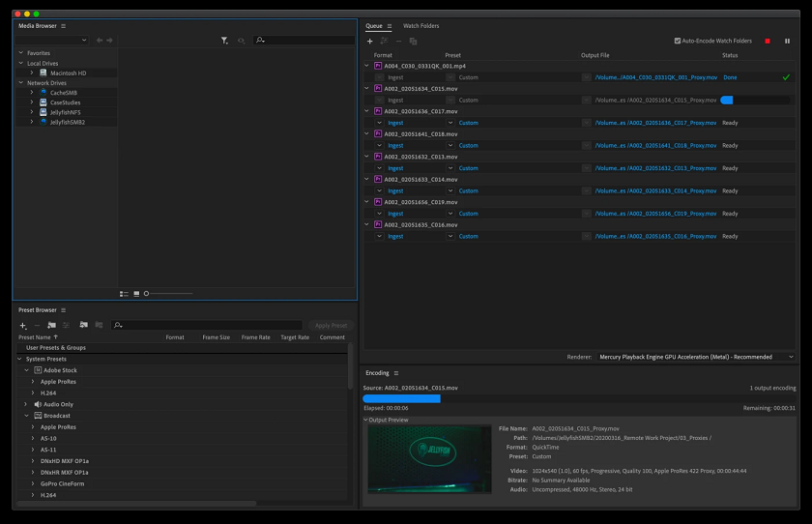Image resolution: width=812 pixels, height=524 pixels.
Task: Click the Duplicate icon in the Queue toolbar
Action: click(x=413, y=42)
